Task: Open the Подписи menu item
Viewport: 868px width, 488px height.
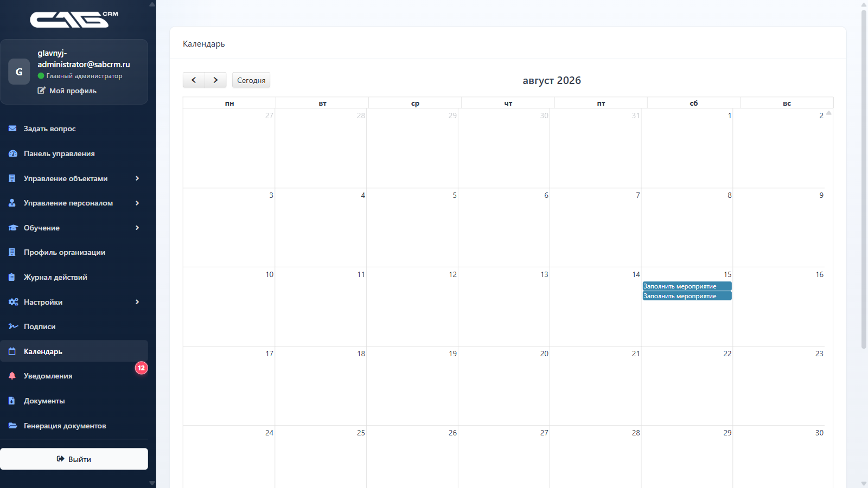Action: pos(74,326)
